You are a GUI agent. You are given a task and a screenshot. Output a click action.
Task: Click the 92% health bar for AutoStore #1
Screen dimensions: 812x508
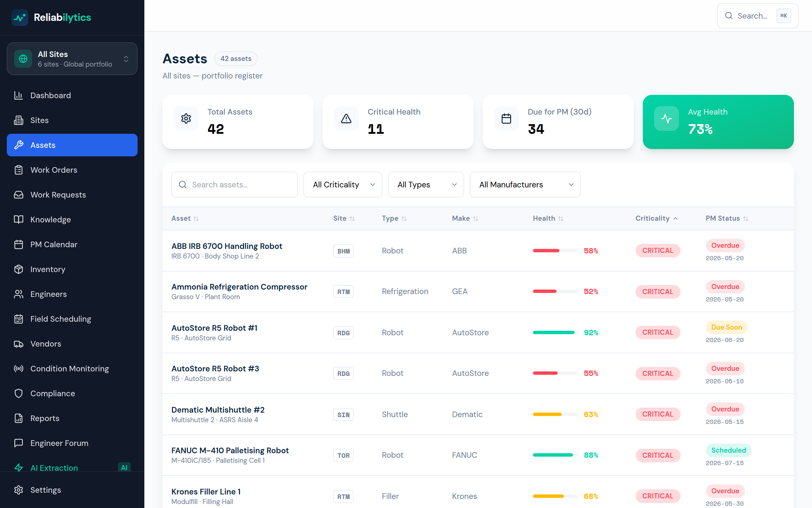[555, 333]
